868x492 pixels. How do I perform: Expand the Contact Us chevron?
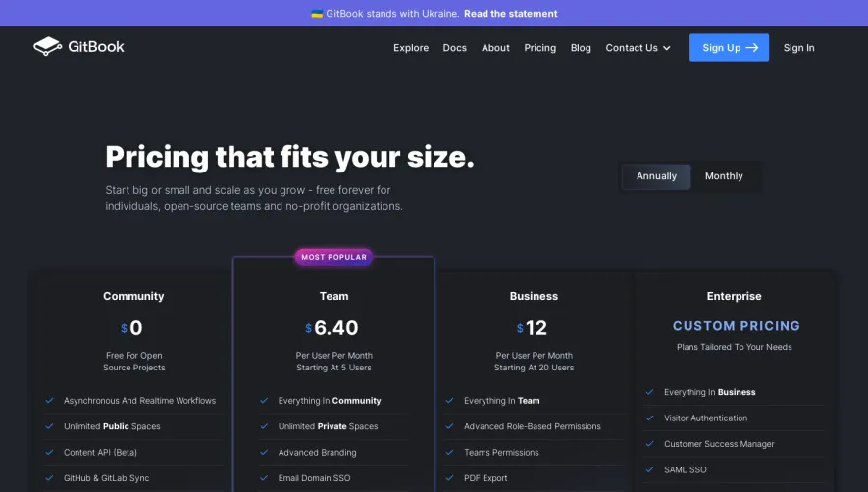coord(667,48)
